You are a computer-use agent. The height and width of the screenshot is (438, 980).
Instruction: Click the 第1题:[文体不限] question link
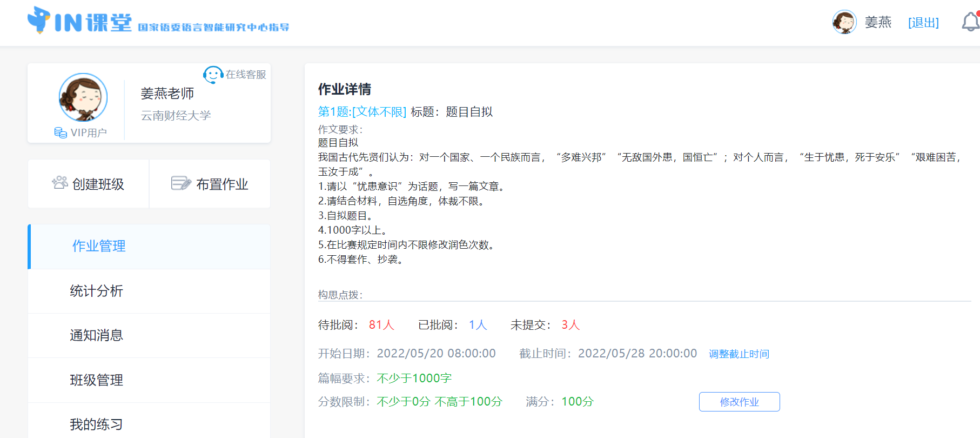pos(362,112)
